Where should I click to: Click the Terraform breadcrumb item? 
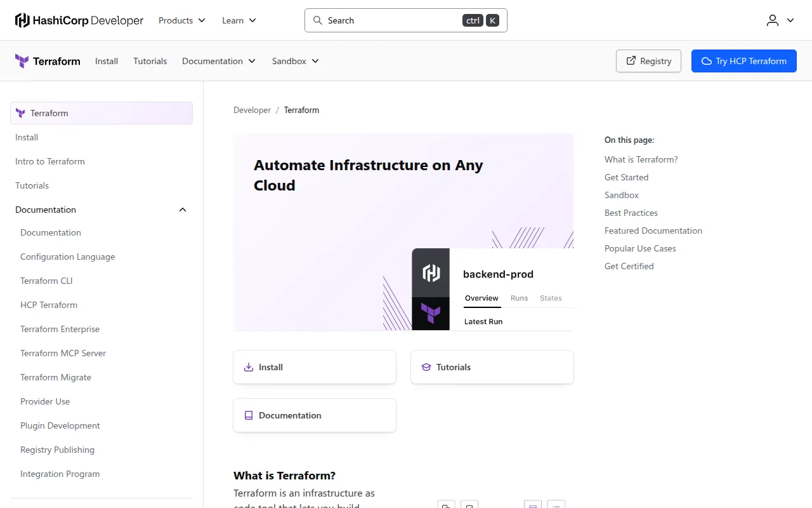coord(301,110)
